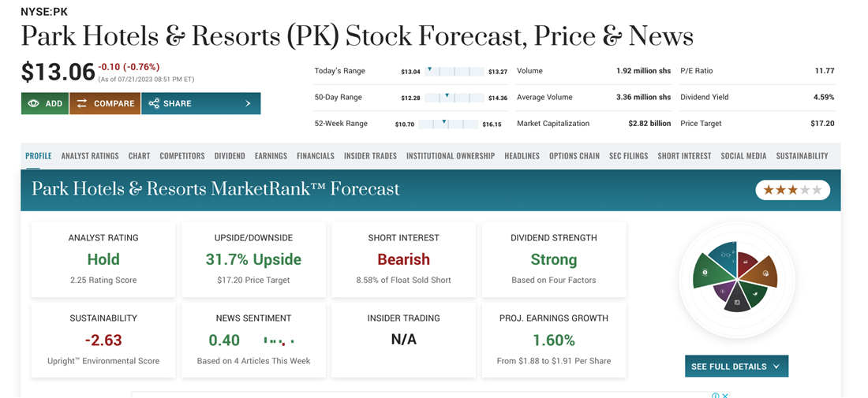Click the three-star MarketRank rating badge
Screen dimensions: 868x398
[x=792, y=190]
